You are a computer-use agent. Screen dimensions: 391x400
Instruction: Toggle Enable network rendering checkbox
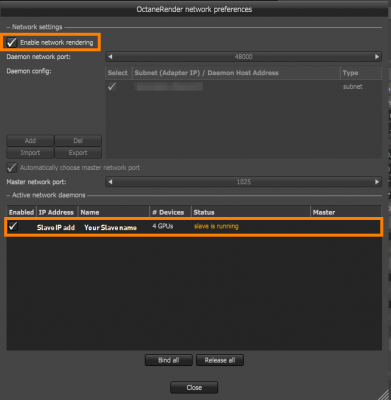click(12, 42)
